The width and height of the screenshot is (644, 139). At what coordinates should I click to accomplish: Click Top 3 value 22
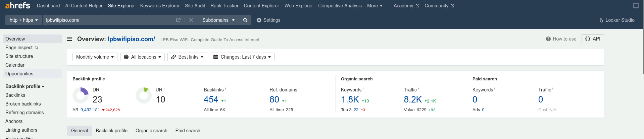click(x=356, y=110)
